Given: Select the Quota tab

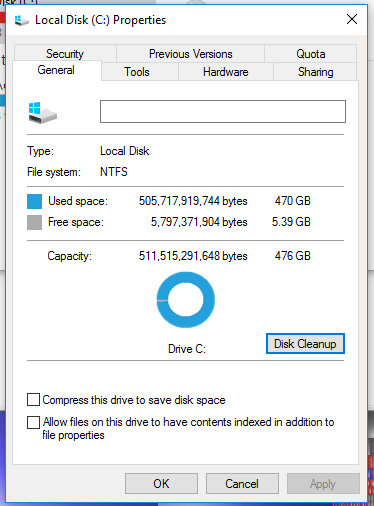Looking at the screenshot, I should (311, 54).
